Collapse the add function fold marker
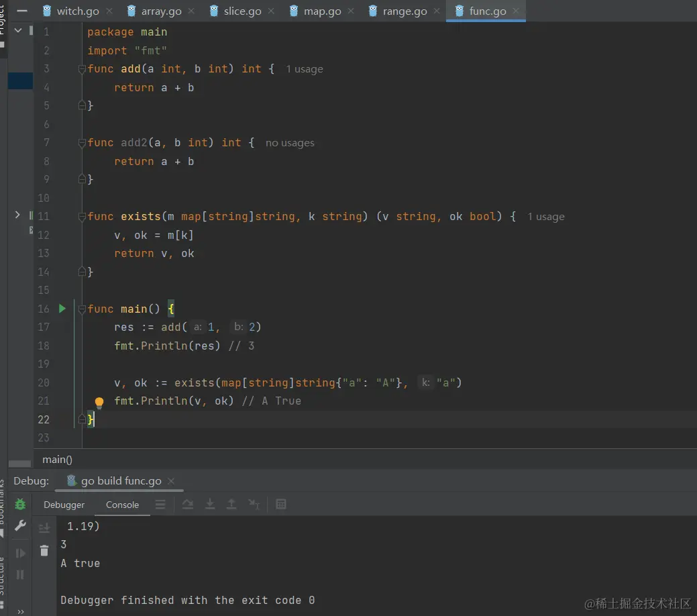This screenshot has height=616, width=697. (82, 69)
